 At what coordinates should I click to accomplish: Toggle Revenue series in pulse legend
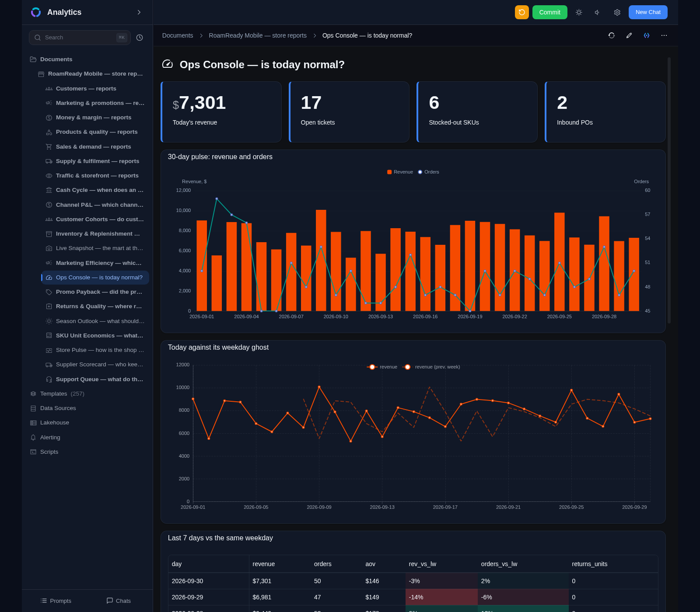click(400, 172)
